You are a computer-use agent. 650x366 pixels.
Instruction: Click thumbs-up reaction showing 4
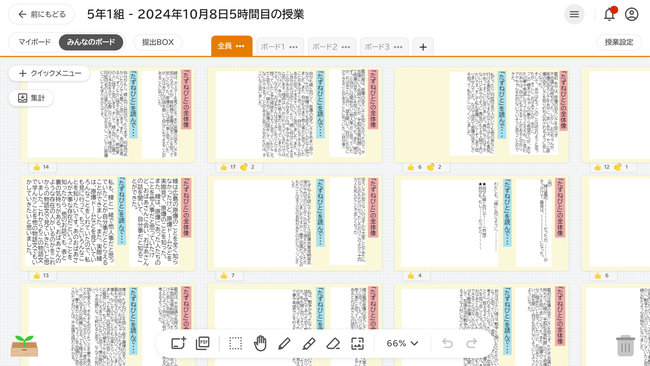415,276
